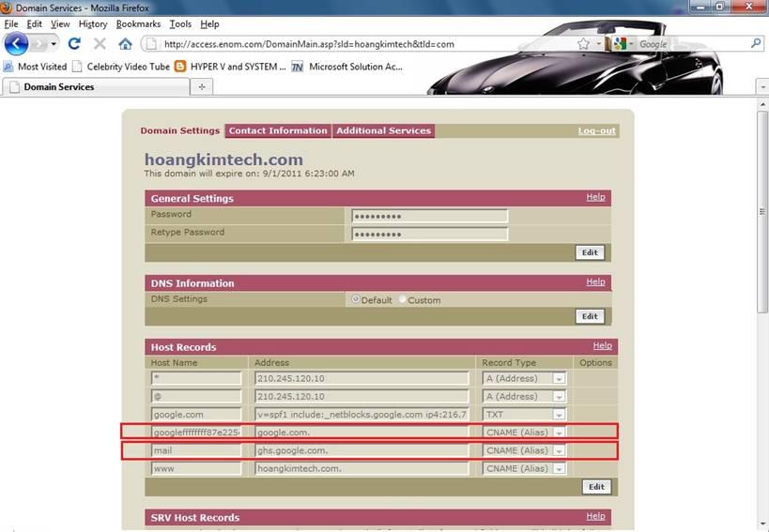Image resolution: width=769 pixels, height=532 pixels.
Task: Click the mail host name field
Action: [x=196, y=450]
